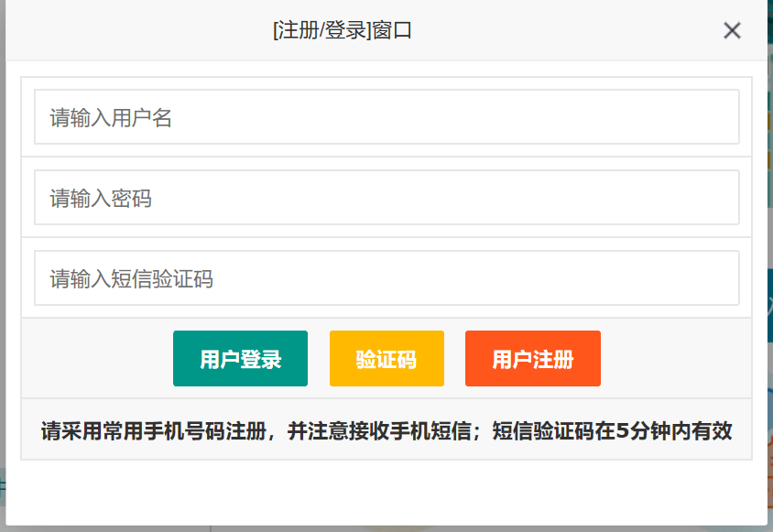The height and width of the screenshot is (532, 773).
Task: Start registration with the 用户注册 button
Action: (x=532, y=358)
